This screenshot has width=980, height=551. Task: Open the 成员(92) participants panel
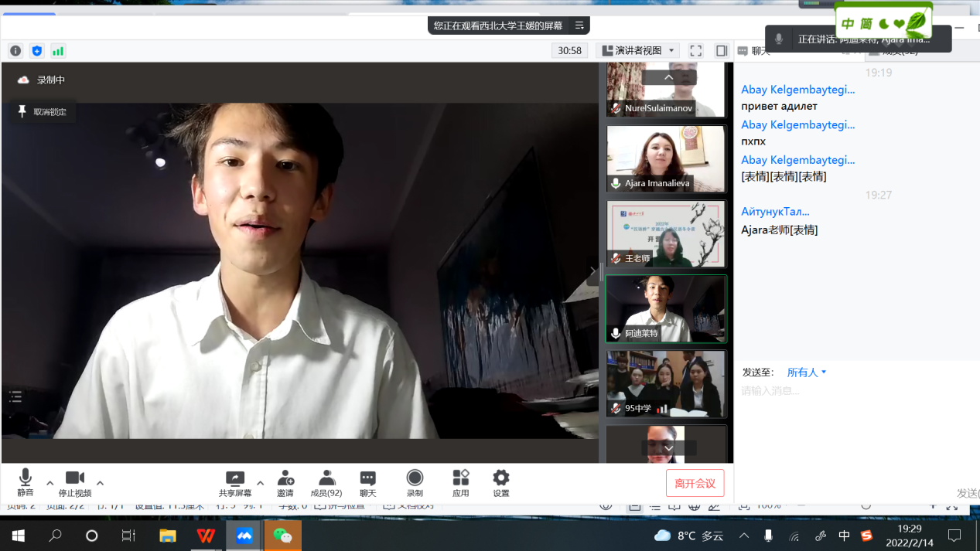326,483
